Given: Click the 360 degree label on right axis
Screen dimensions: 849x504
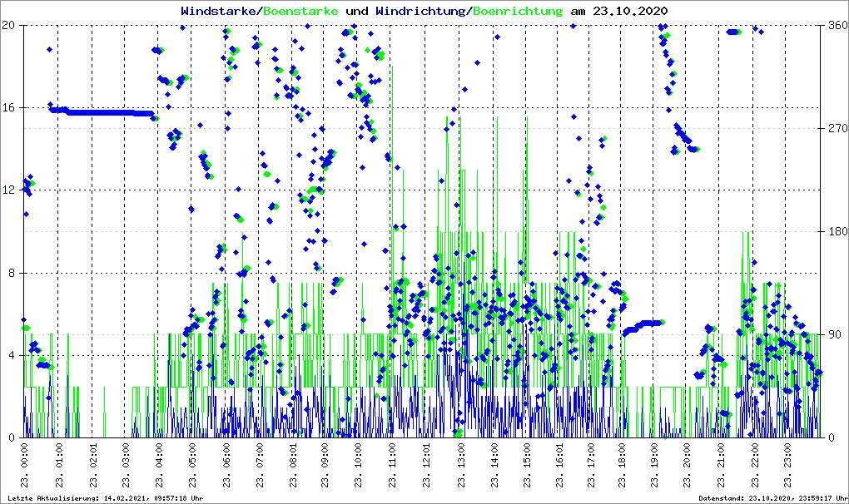Looking at the screenshot, I should click(x=836, y=25).
